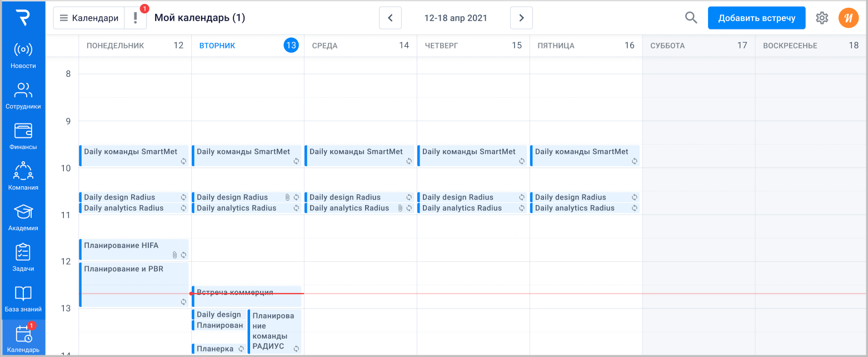Go to previous week arrow
Image resolution: width=868 pixels, height=357 pixels.
390,18
